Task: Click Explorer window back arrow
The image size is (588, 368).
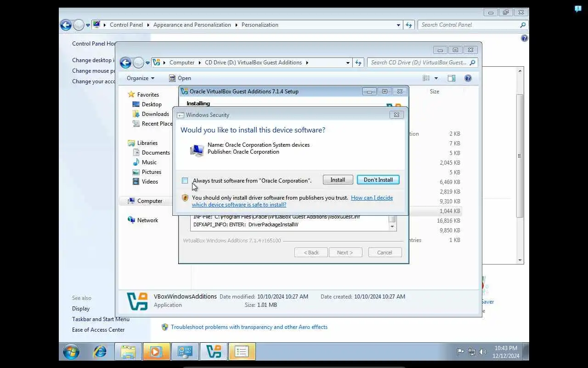Action: pyautogui.click(x=125, y=63)
